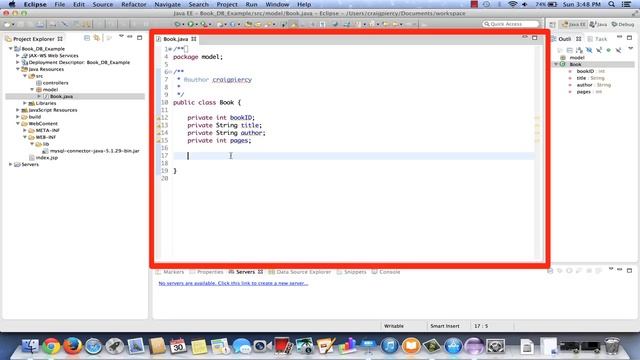Collapse the Java Resources node
This screenshot has width=640, height=360.
pyautogui.click(x=18, y=69)
